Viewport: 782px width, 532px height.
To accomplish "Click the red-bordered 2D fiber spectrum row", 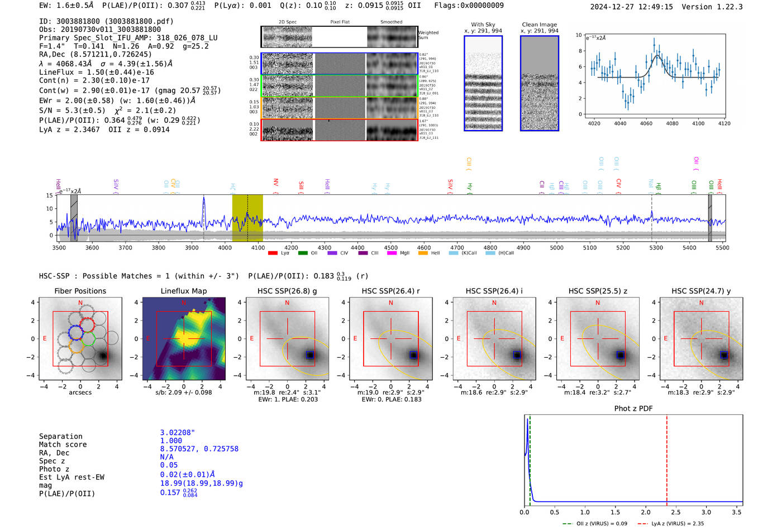I will [340, 130].
